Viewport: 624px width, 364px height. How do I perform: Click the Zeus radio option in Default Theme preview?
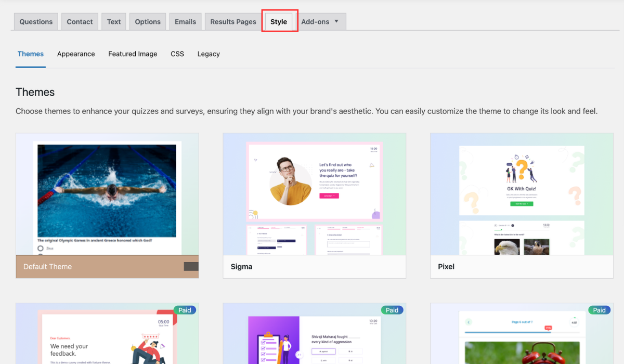pos(41,249)
